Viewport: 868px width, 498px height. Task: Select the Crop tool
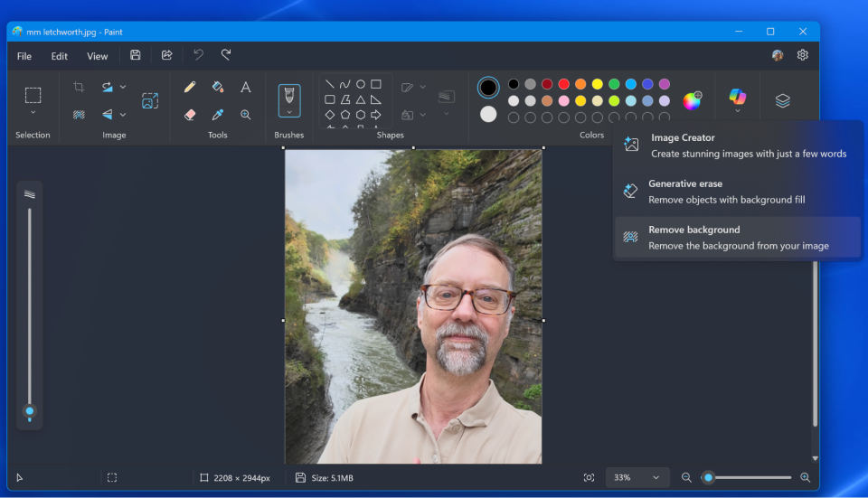[79, 87]
